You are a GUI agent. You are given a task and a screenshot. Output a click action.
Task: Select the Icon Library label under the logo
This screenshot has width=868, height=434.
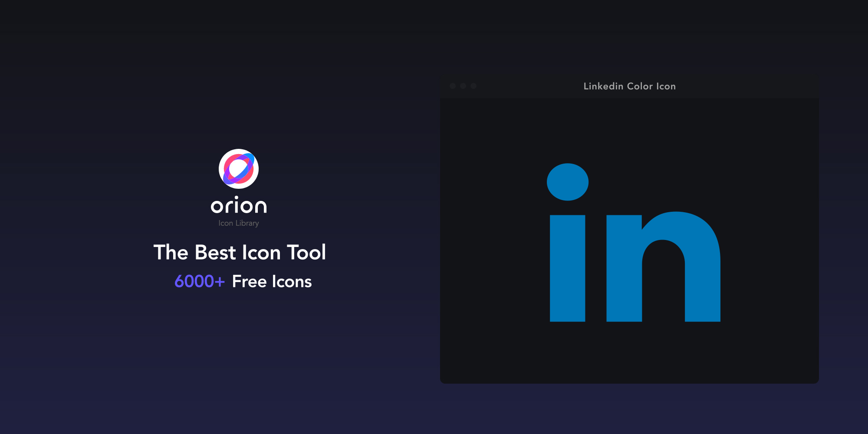click(x=239, y=223)
